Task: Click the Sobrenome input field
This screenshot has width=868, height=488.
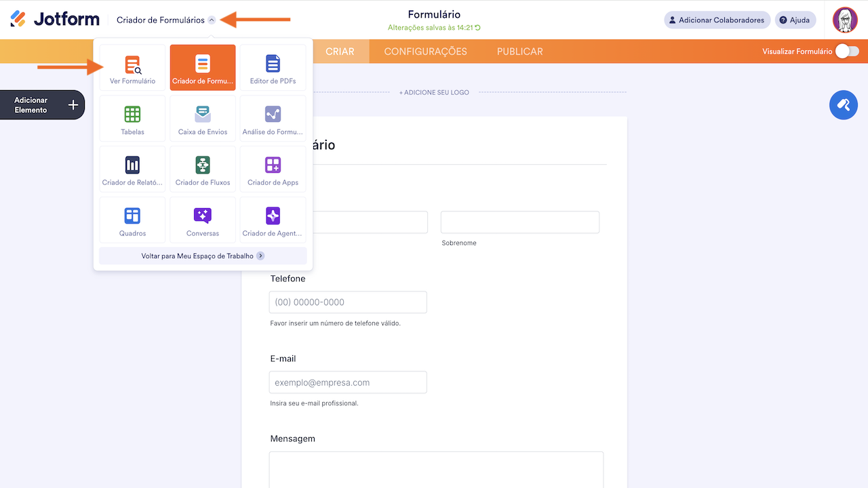Action: [520, 222]
